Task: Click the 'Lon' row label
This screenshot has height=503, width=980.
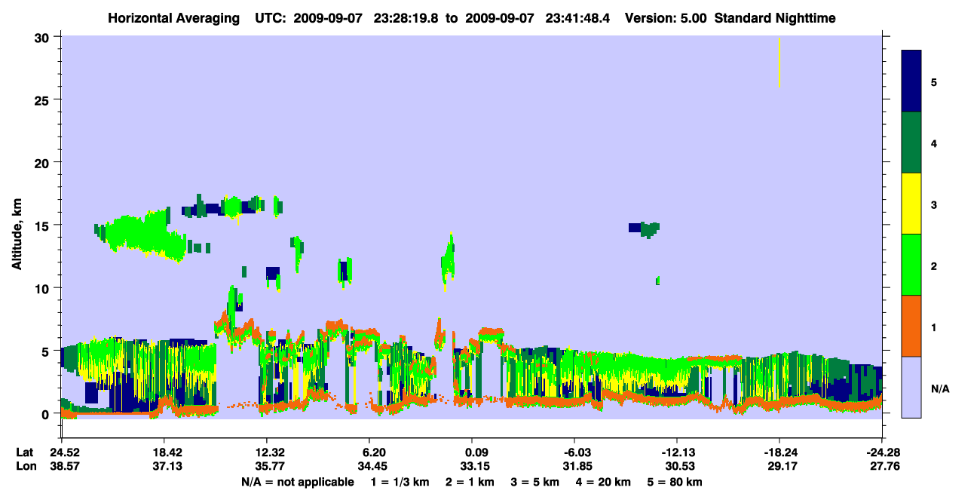Action: 25,467
